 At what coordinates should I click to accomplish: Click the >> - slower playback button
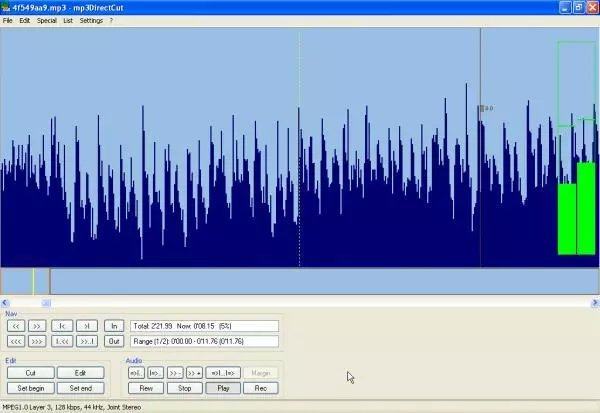click(175, 373)
